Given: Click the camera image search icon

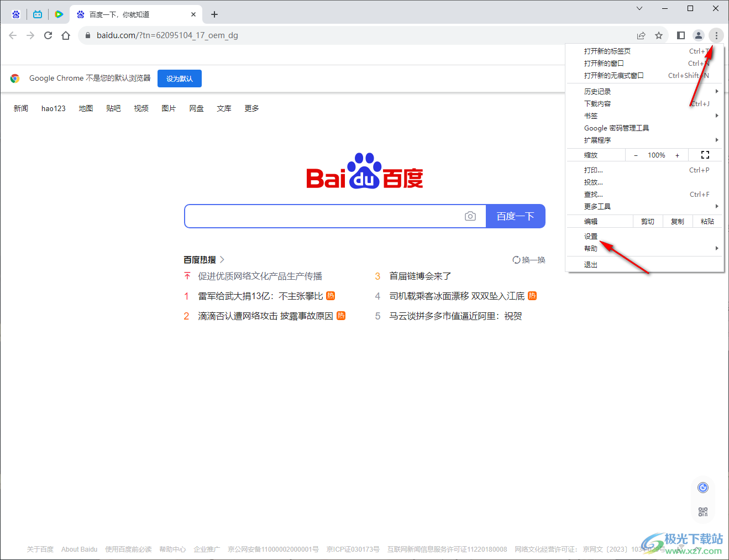Looking at the screenshot, I should click(x=470, y=216).
